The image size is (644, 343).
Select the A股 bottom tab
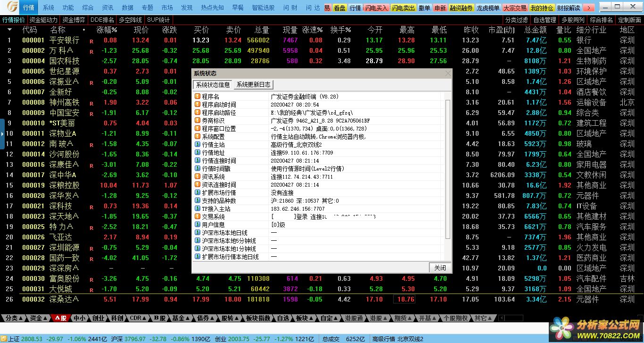click(61, 318)
